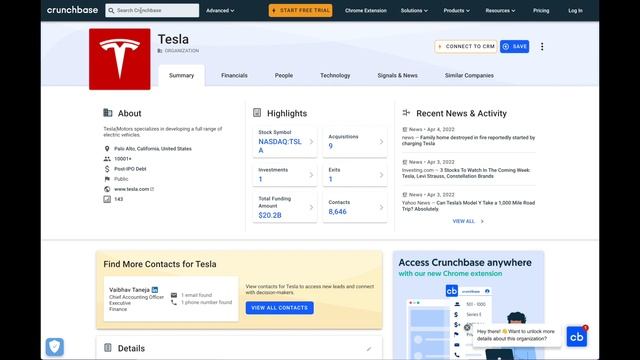Click the Crunchbase logo in the header

(72, 10)
